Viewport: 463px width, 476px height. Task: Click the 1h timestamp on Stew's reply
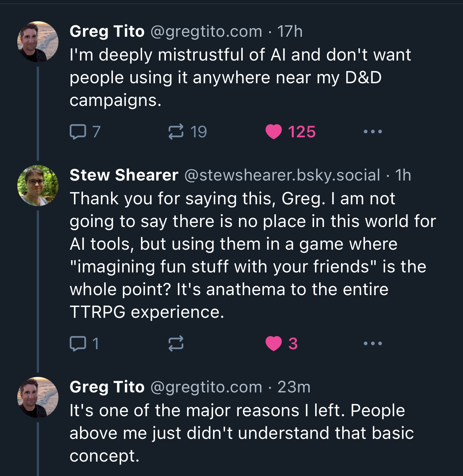pos(403,175)
